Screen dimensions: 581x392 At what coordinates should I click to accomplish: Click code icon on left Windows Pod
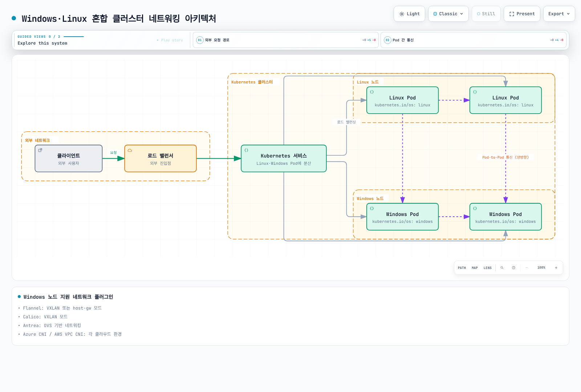pyautogui.click(x=372, y=209)
